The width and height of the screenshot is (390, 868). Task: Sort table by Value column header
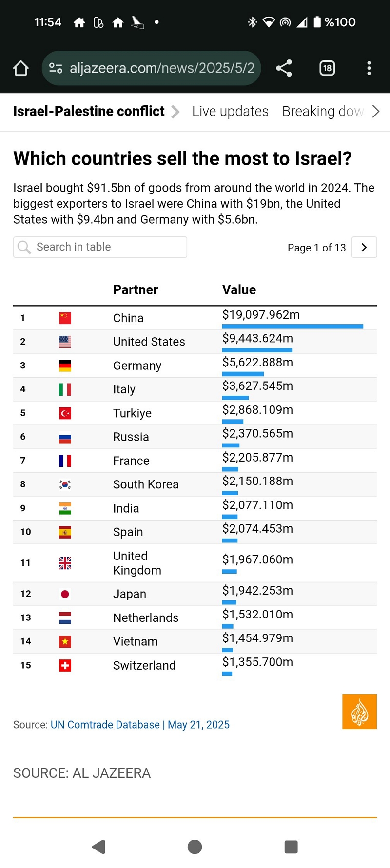click(x=239, y=290)
